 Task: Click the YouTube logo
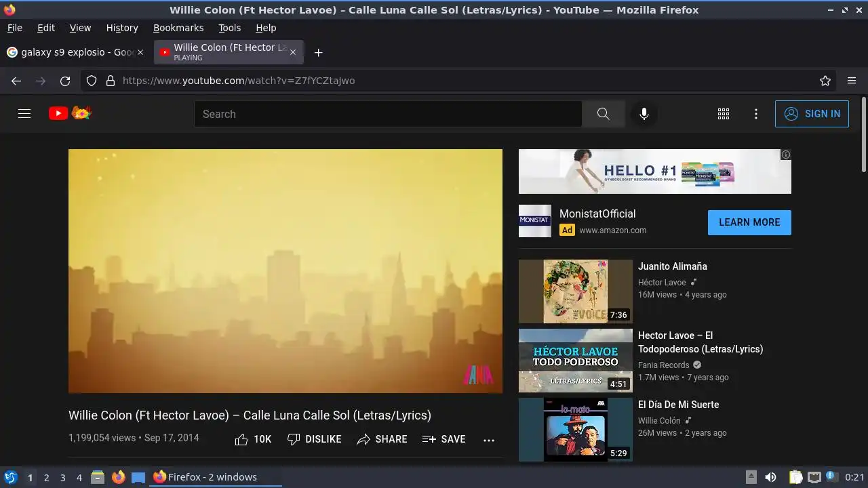(x=70, y=113)
